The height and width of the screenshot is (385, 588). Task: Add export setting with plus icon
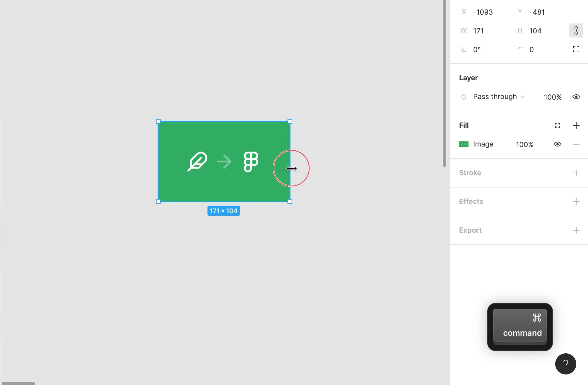tap(576, 230)
